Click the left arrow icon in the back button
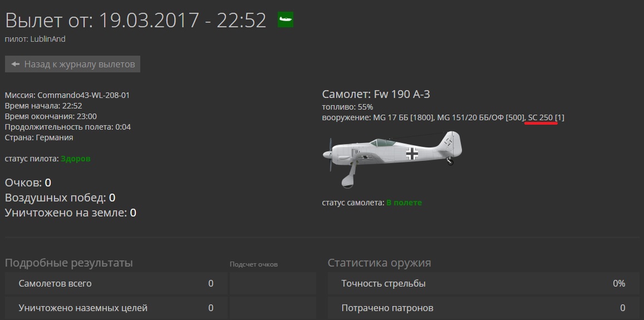 pos(15,64)
